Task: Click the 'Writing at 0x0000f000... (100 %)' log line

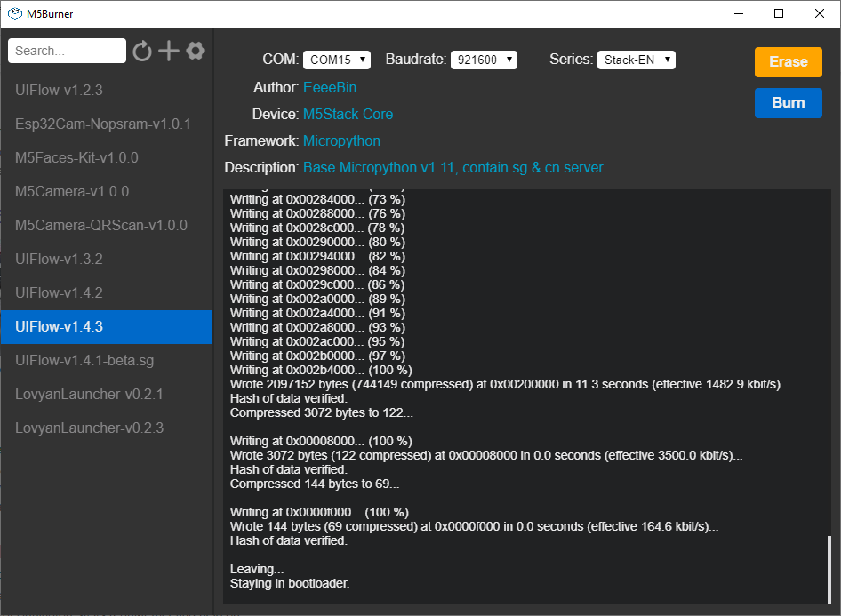Action: click(320, 513)
